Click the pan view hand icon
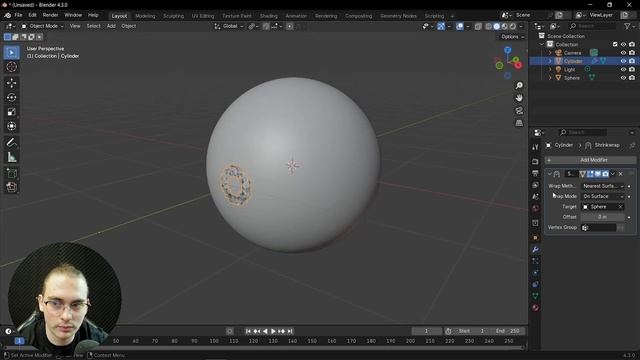The width and height of the screenshot is (640, 360). coord(519,98)
